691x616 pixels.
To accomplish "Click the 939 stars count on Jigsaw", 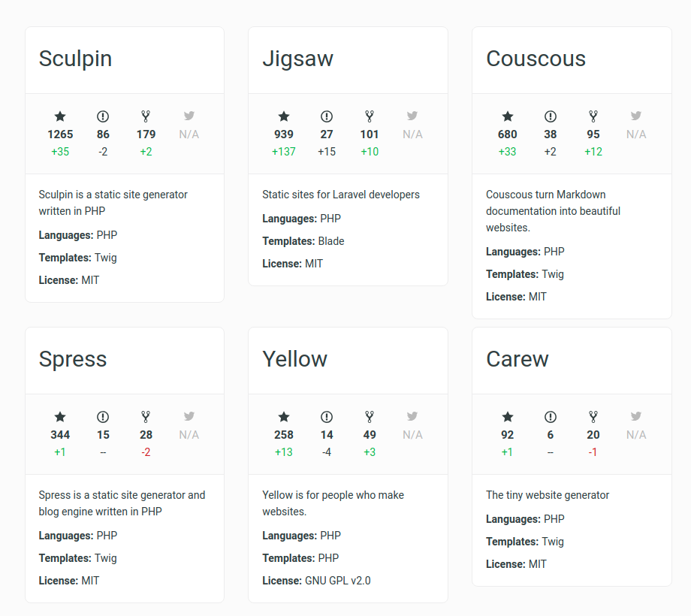I will point(284,134).
